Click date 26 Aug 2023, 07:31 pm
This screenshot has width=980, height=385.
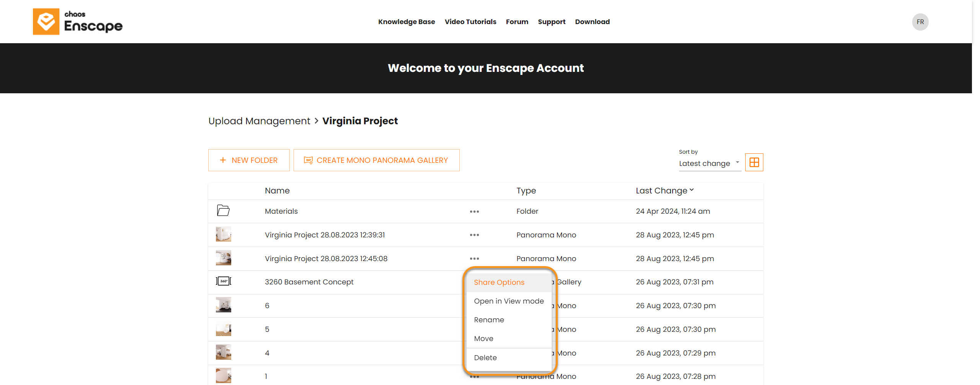(675, 282)
